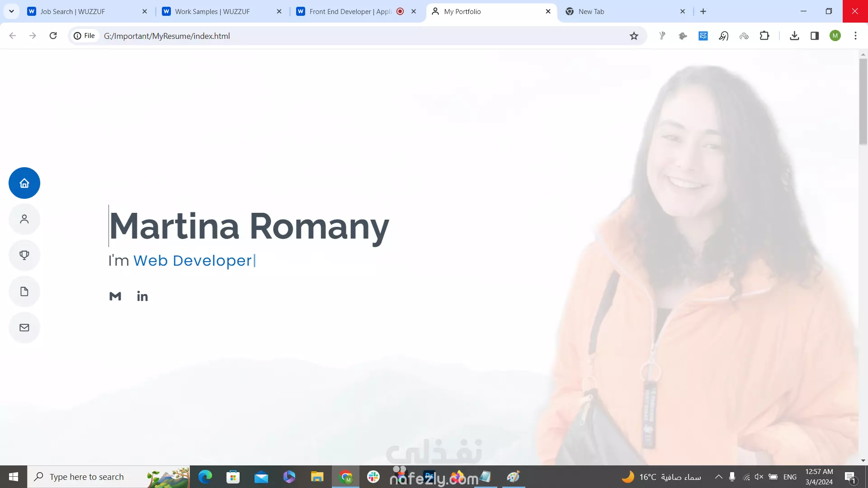Click the cloud-shaped extension icon
This screenshot has width=868, height=488.
coord(744,36)
